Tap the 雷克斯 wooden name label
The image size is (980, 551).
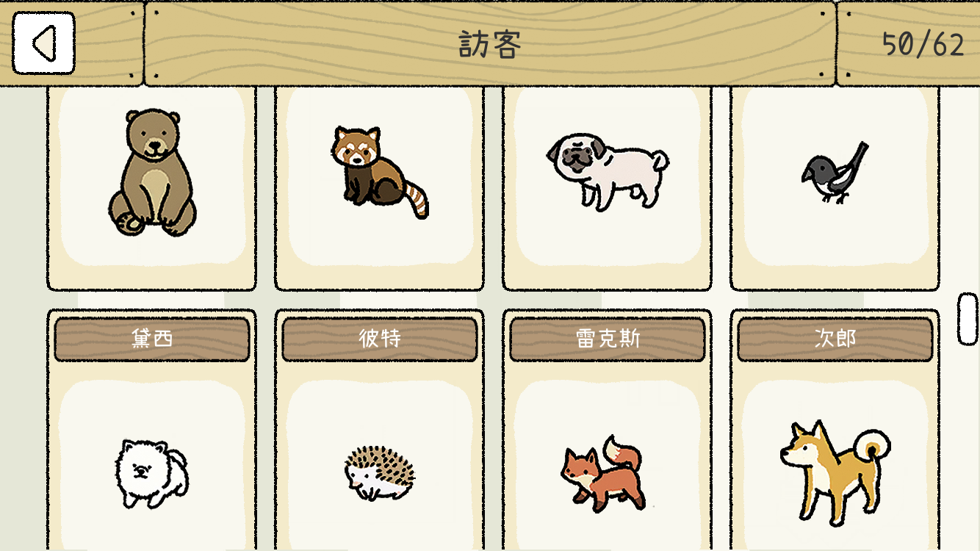[x=608, y=339]
